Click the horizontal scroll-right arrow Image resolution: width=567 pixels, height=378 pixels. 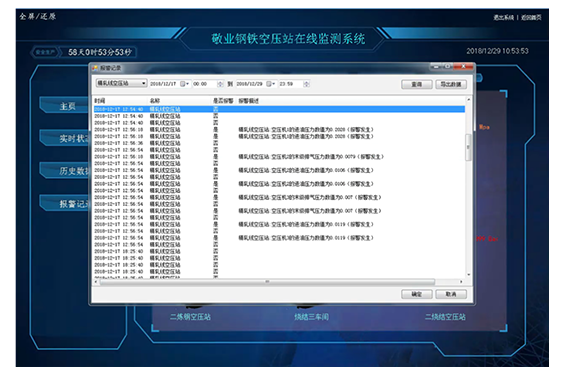pyautogui.click(x=461, y=281)
